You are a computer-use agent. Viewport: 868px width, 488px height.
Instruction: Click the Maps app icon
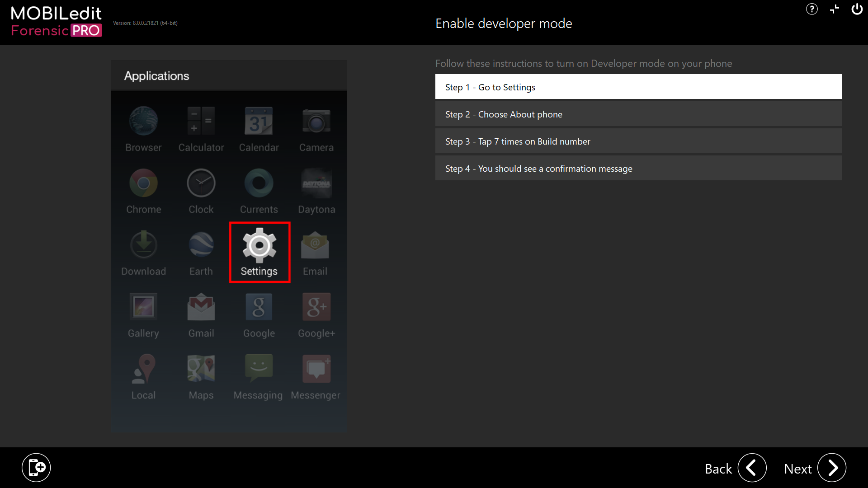click(x=201, y=369)
